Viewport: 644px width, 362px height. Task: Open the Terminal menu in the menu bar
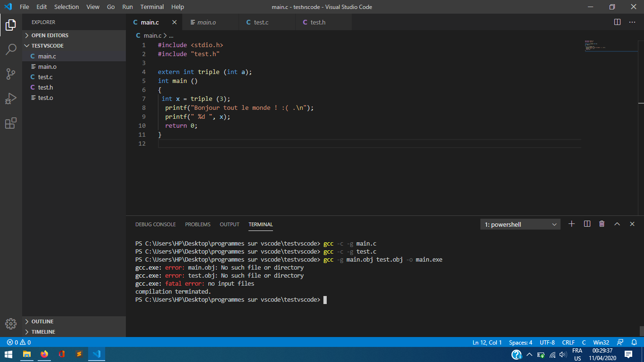(152, 7)
